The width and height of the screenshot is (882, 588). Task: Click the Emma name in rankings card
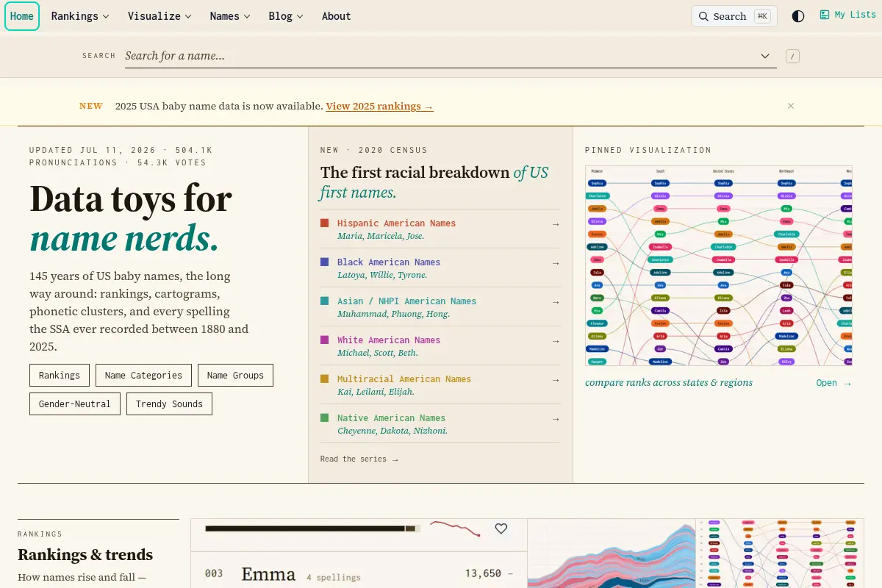(268, 574)
